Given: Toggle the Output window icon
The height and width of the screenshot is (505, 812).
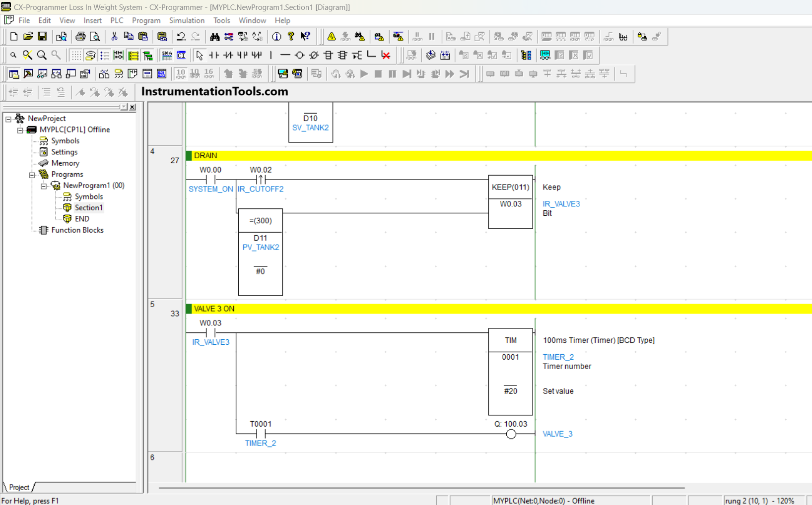Looking at the screenshot, I should tap(28, 74).
